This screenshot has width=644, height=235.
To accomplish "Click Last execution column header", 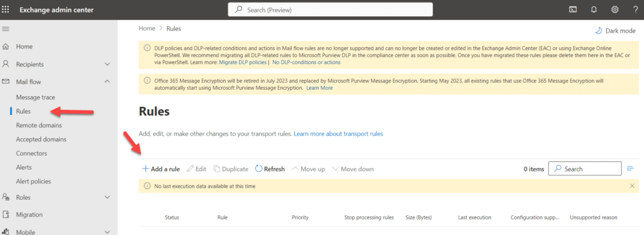I will 474,217.
